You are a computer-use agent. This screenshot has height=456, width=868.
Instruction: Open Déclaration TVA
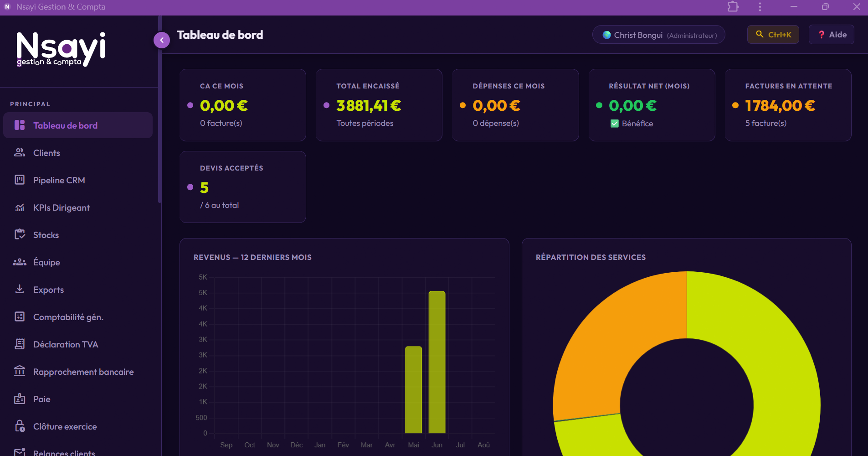tap(78, 344)
